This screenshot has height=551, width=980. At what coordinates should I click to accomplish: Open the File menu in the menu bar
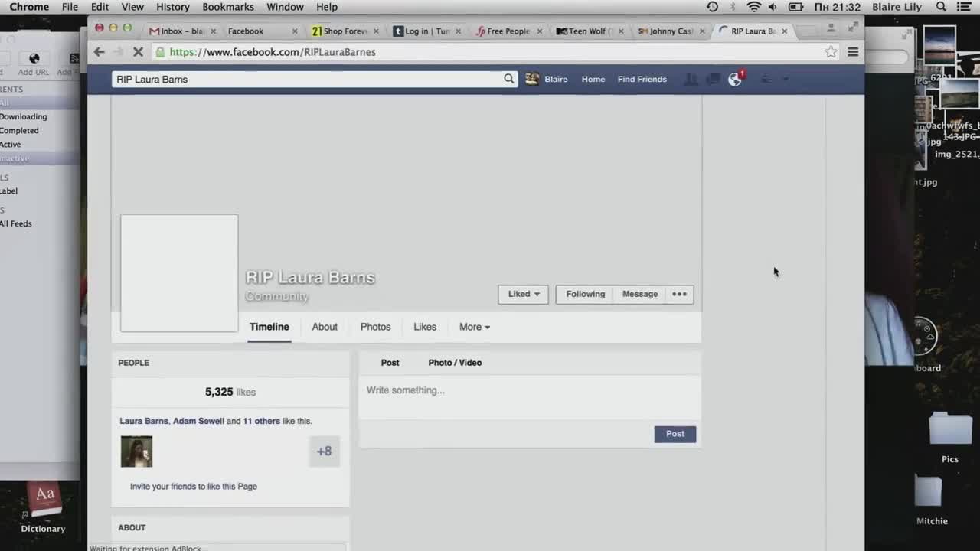click(x=70, y=7)
